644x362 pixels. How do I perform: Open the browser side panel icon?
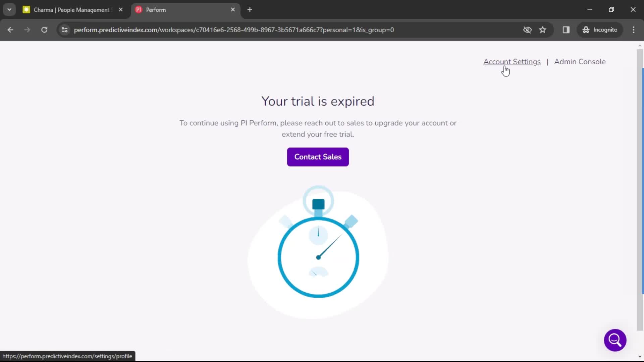pyautogui.click(x=566, y=30)
